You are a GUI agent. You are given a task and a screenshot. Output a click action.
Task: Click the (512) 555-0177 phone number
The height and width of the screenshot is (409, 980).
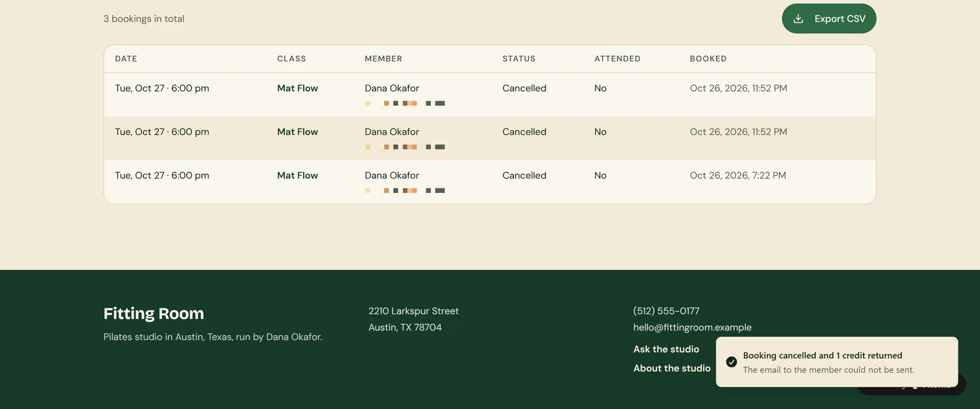666,311
